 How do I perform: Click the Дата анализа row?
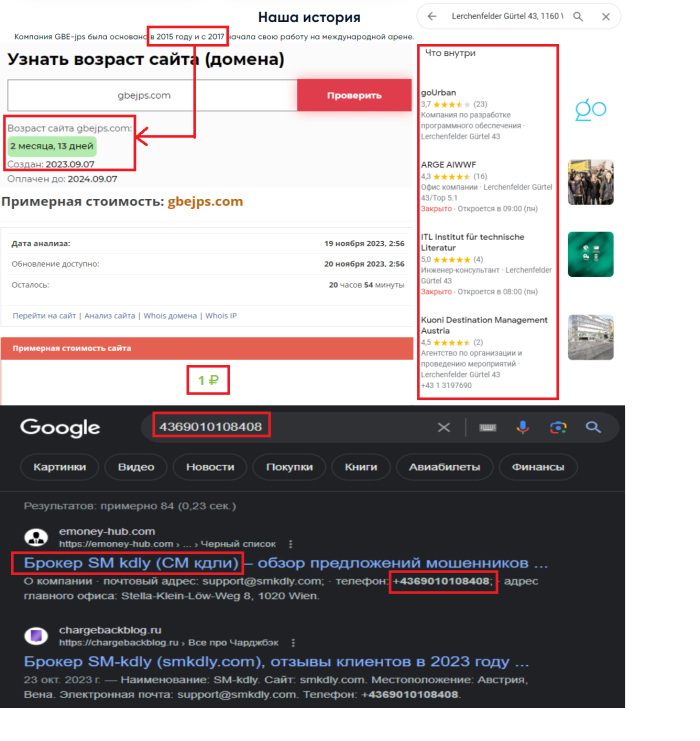(207, 243)
